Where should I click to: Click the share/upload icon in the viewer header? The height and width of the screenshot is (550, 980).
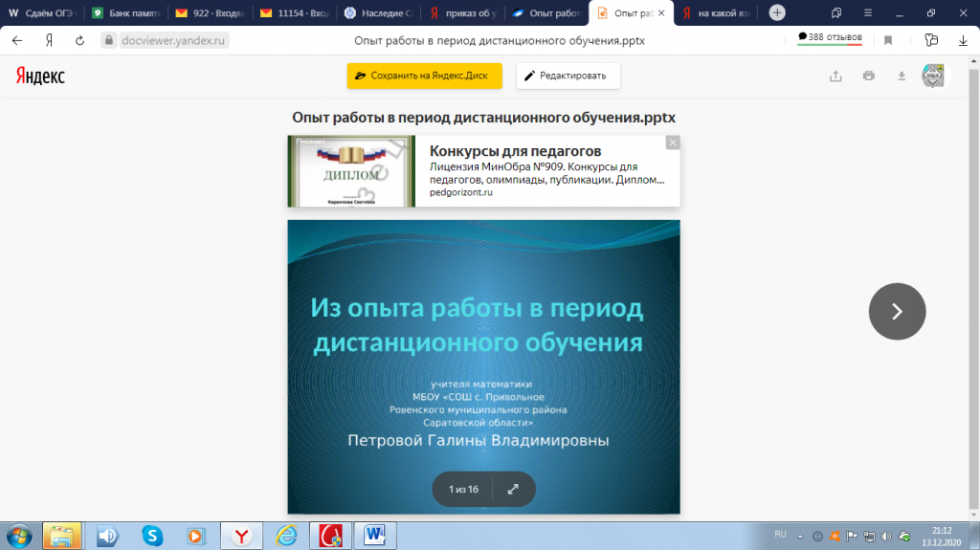pyautogui.click(x=835, y=77)
